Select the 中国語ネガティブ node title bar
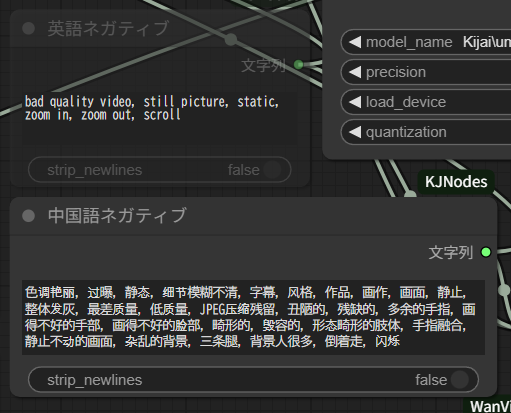Image resolution: width=511 pixels, height=413 pixels. pyautogui.click(x=253, y=216)
